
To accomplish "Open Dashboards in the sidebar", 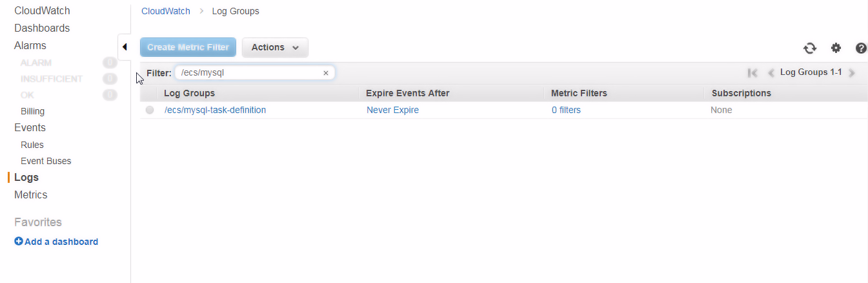I will pos(42,28).
